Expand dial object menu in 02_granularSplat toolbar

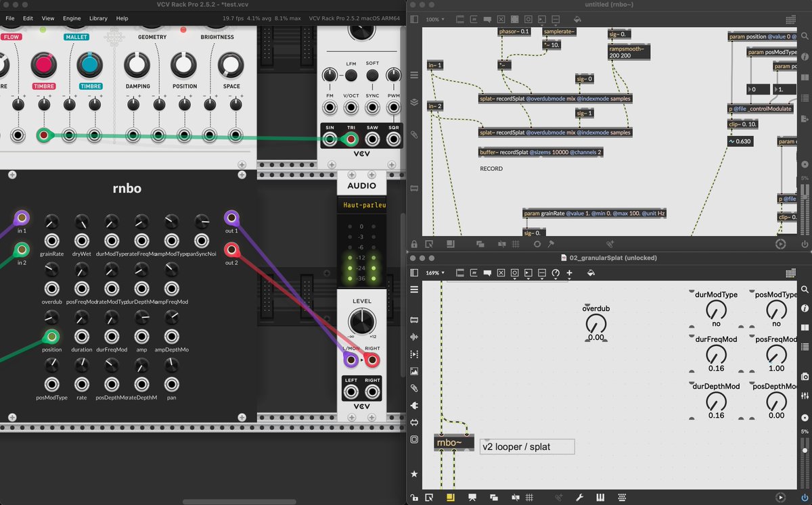556,273
